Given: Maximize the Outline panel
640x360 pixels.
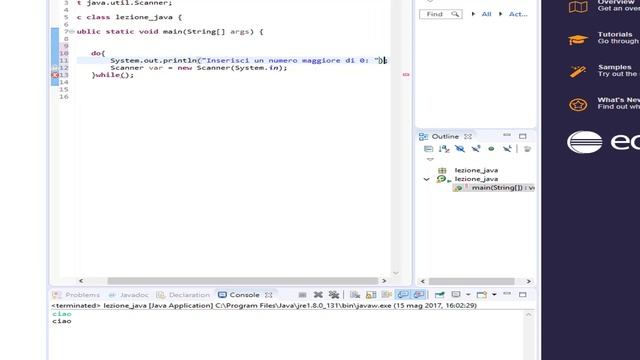Looking at the screenshot, I should 522,136.
